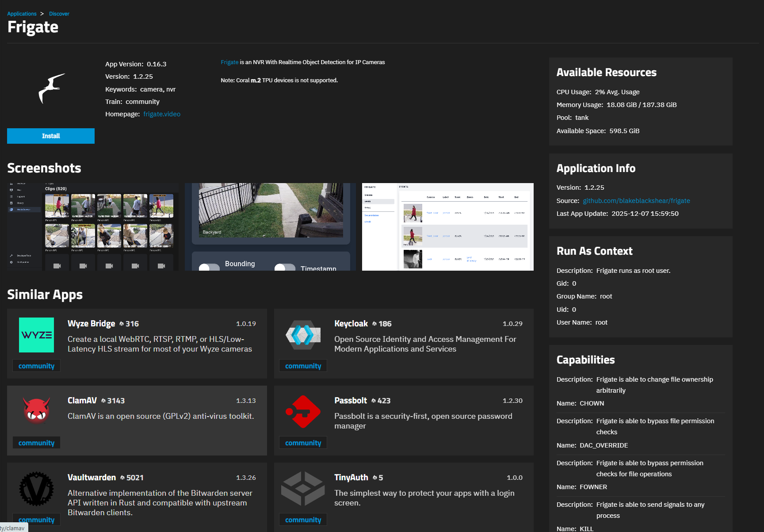Click the Frigate link in description
This screenshot has width=764, height=532.
(x=229, y=62)
